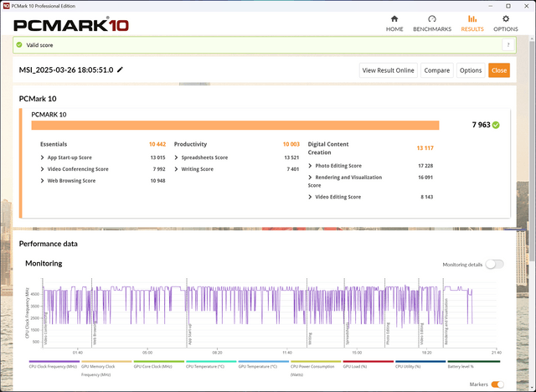Click green checkmark beside 7 963 score
Image resolution: width=536 pixels, height=392 pixels.
click(x=496, y=125)
